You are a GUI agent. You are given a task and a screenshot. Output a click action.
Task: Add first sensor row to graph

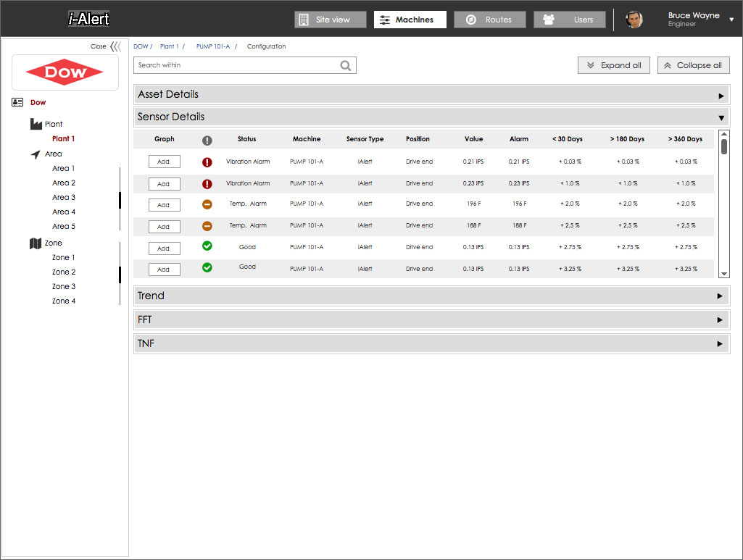[x=164, y=162]
